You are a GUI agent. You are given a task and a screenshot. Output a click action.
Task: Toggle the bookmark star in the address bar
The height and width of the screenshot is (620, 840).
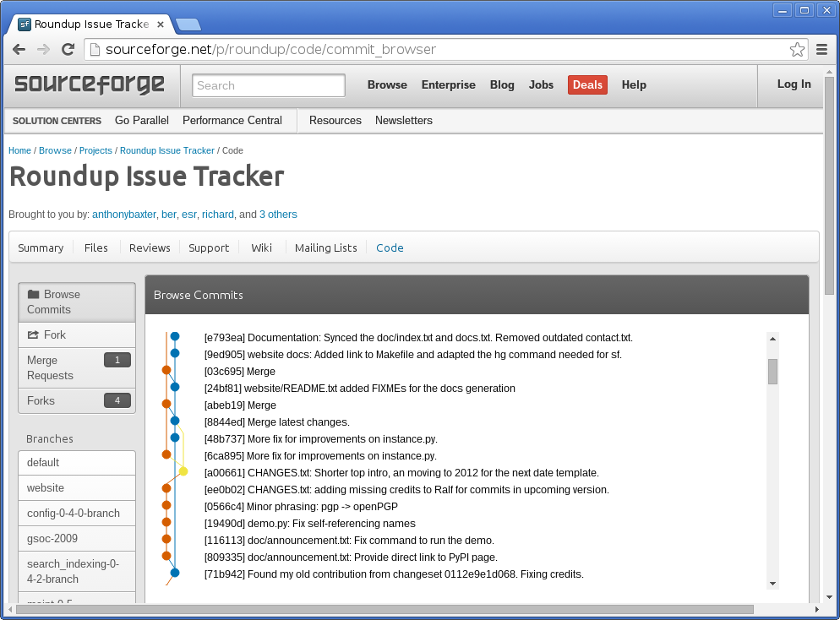click(x=797, y=50)
